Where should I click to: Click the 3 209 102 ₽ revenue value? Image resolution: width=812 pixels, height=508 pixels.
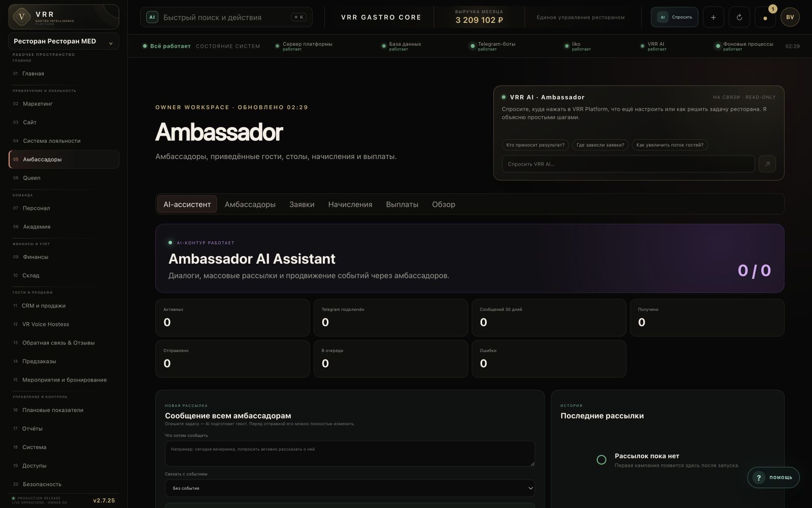tap(479, 20)
